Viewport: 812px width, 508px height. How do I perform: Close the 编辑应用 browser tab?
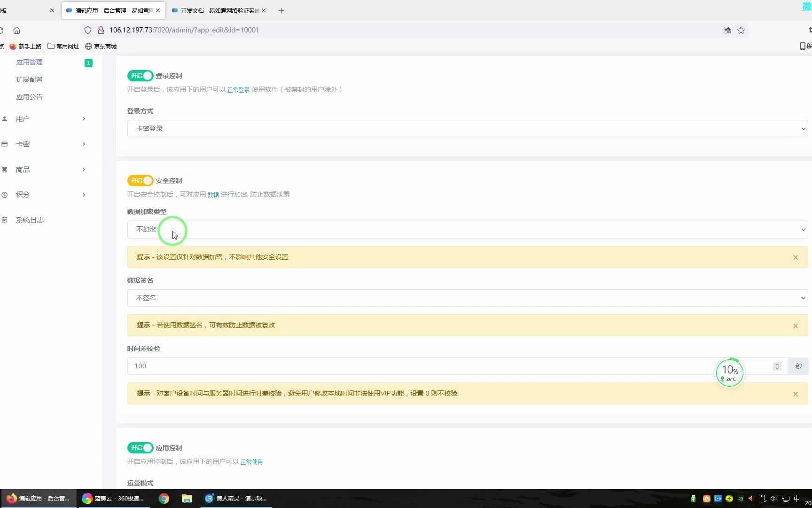[158, 10]
